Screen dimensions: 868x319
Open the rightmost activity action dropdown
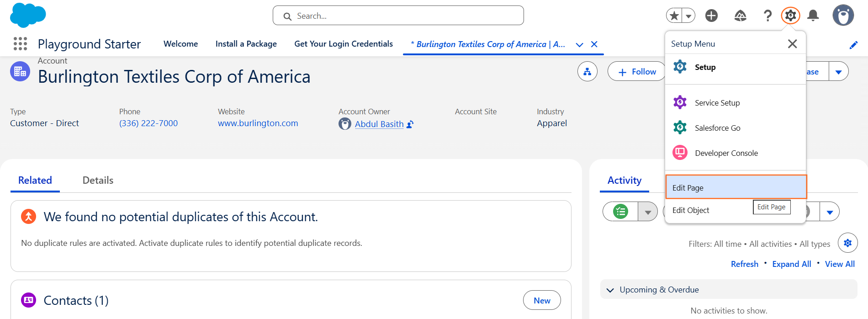point(830,212)
